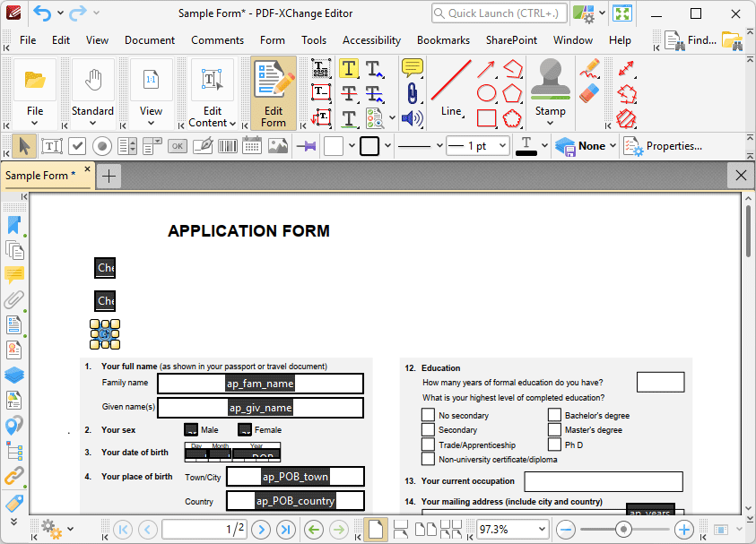Screen dimensions: 756x544
Task: Choose the Text Field form tool
Action: [52, 146]
